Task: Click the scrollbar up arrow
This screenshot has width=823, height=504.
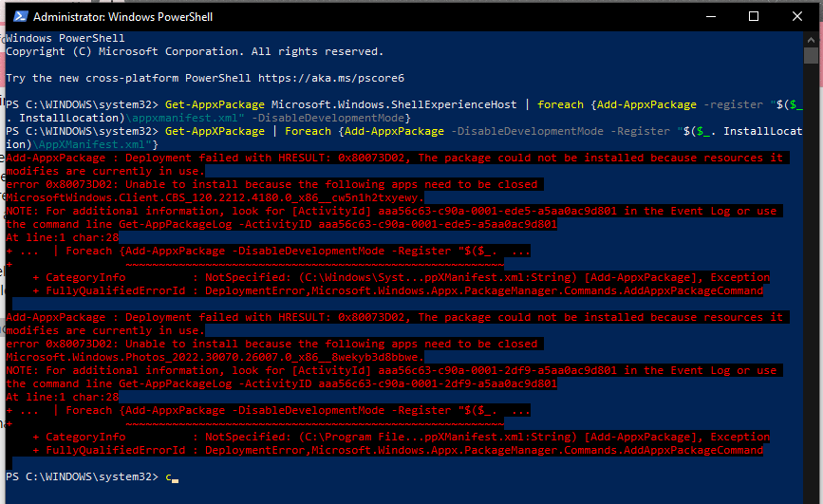Action: tap(811, 39)
